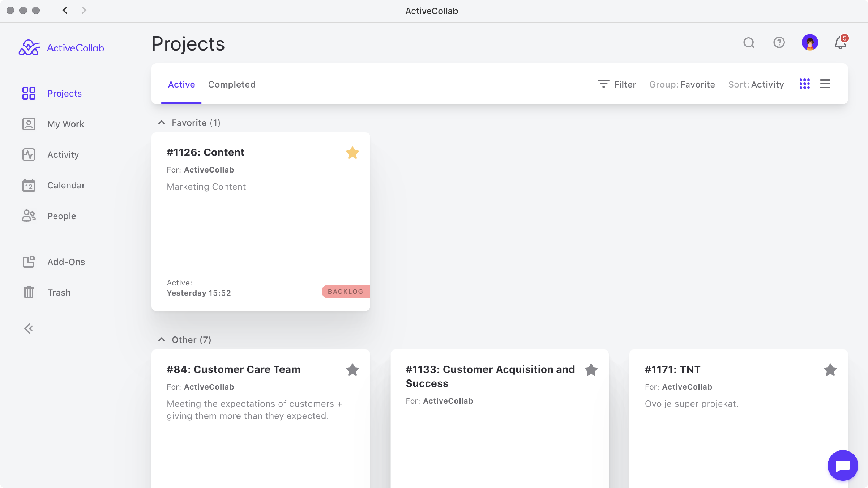Open Trash folder
The height and width of the screenshot is (488, 868).
(59, 292)
